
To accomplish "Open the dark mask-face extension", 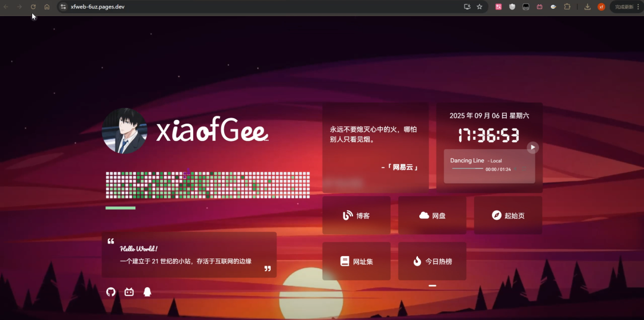I will 526,7.
